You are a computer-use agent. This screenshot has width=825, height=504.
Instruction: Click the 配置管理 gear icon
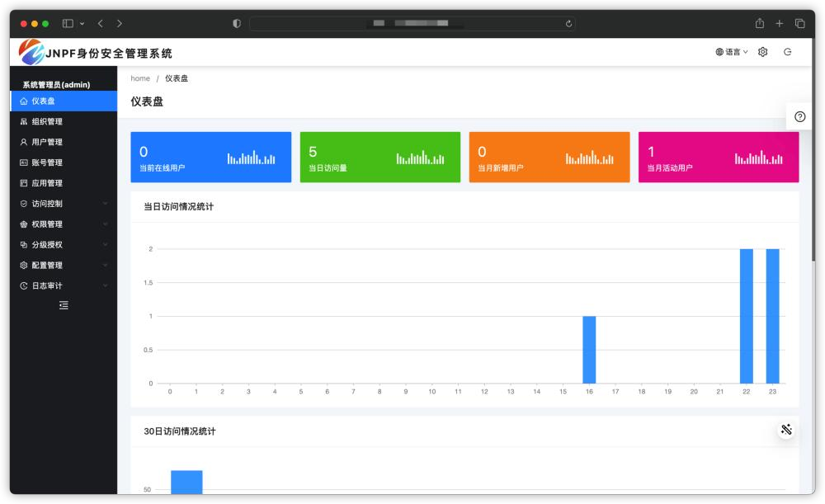(24, 265)
